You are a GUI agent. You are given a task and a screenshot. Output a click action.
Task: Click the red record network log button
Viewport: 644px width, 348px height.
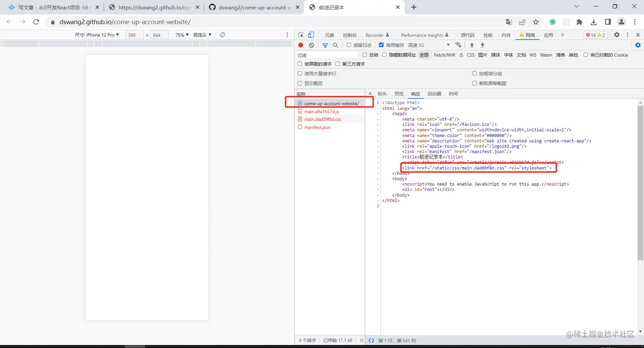coord(301,45)
